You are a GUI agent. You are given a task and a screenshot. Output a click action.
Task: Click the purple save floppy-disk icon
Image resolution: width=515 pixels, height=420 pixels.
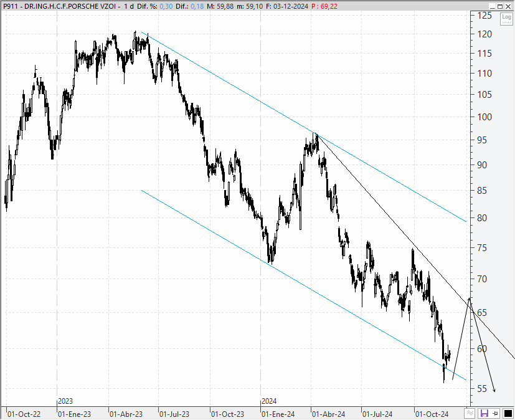click(x=484, y=413)
